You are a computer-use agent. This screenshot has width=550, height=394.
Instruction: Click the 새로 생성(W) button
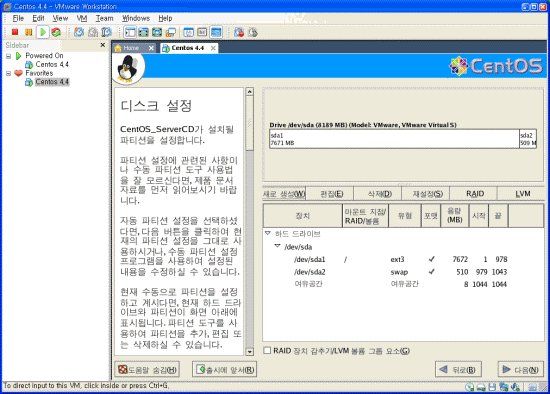pyautogui.click(x=284, y=194)
